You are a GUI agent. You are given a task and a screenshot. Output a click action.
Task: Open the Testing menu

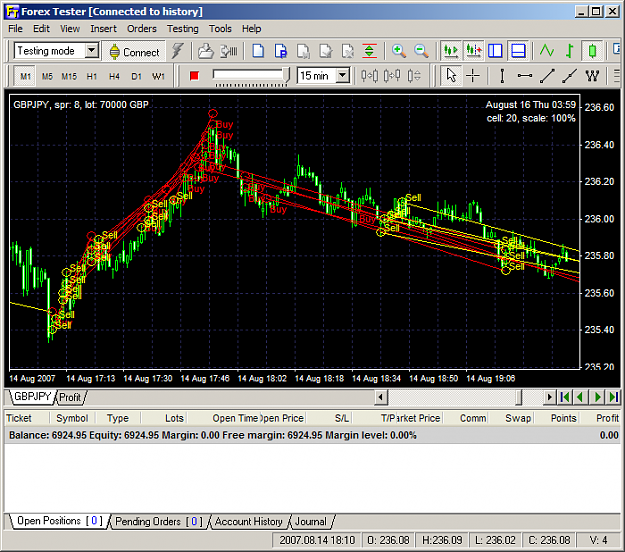point(183,29)
